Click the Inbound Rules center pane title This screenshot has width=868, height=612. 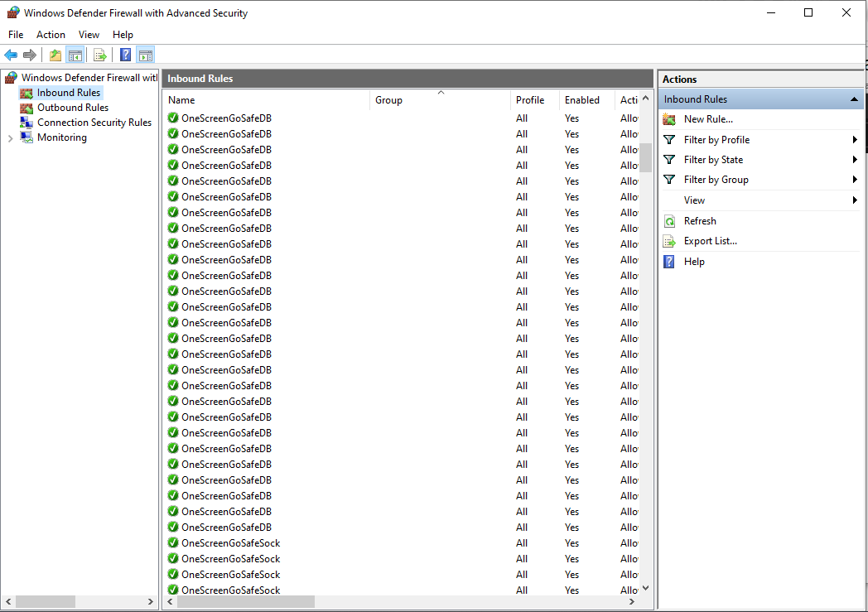(x=200, y=79)
